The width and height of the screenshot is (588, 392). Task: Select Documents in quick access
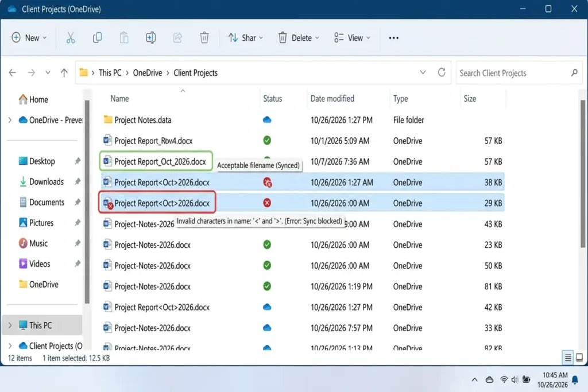point(41,203)
